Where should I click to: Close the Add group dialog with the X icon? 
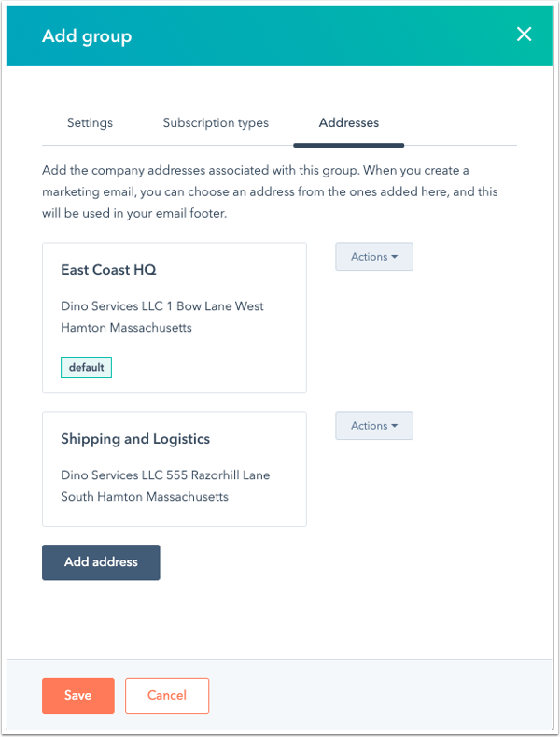pyautogui.click(x=524, y=35)
